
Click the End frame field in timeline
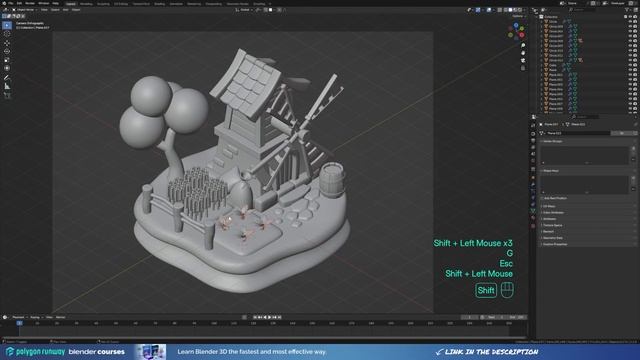click(x=516, y=317)
